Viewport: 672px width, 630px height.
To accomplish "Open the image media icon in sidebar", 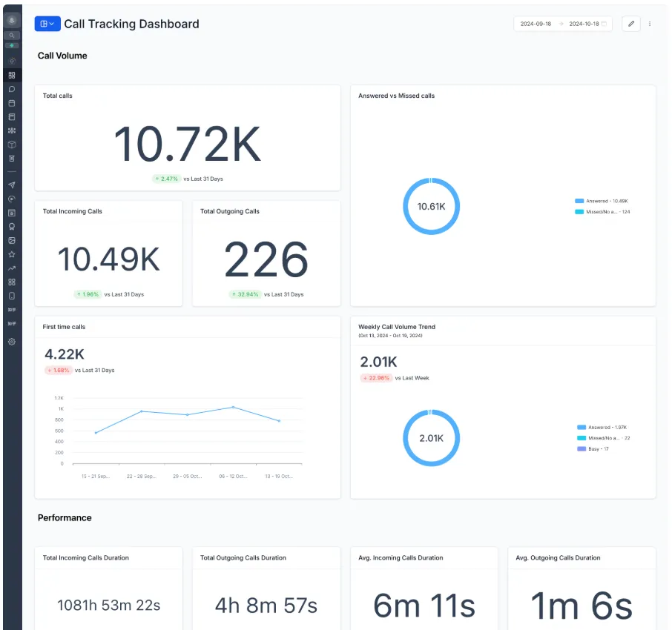I will pyautogui.click(x=12, y=241).
